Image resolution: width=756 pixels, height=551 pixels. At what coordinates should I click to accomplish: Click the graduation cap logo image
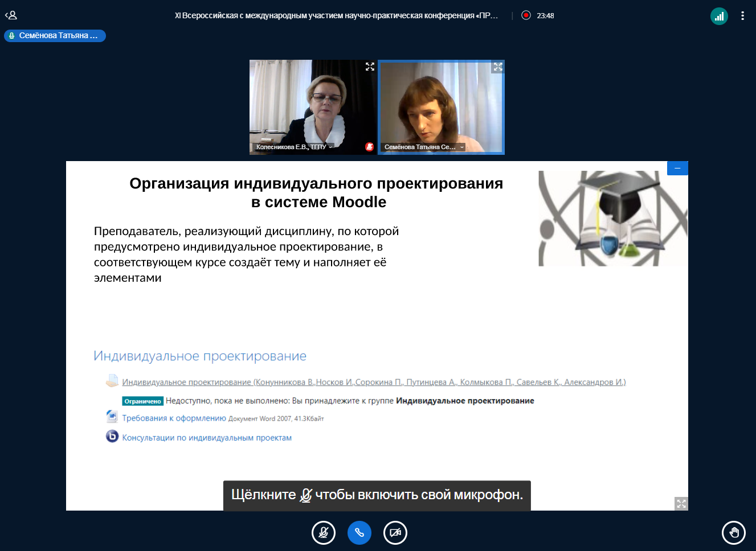[613, 219]
